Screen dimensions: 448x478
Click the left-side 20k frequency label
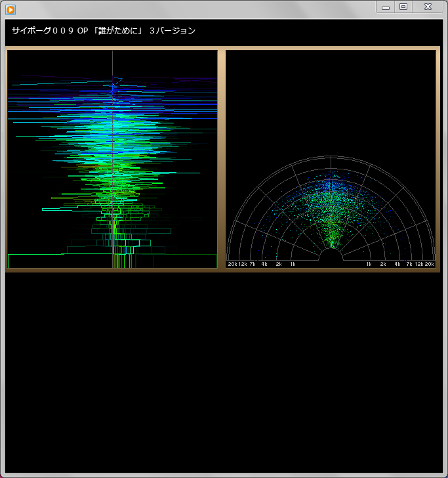[232, 264]
